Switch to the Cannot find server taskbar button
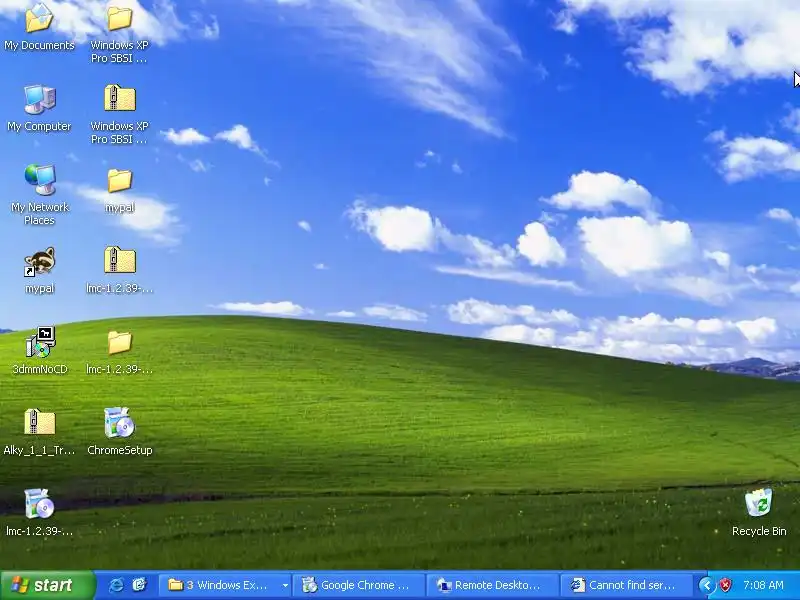This screenshot has width=800, height=600. pyautogui.click(x=627, y=585)
